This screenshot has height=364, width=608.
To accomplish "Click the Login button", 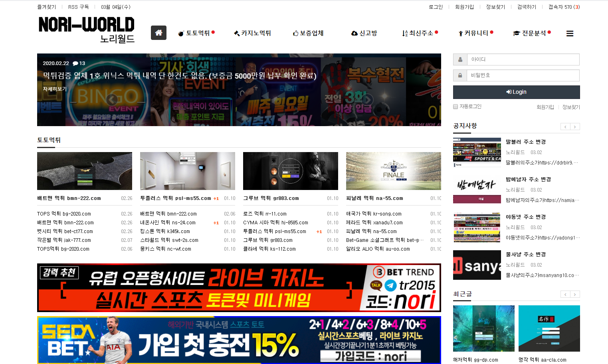I will pos(516,92).
